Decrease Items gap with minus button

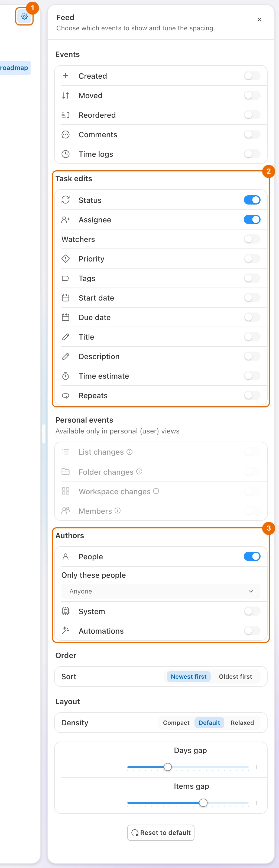click(119, 803)
